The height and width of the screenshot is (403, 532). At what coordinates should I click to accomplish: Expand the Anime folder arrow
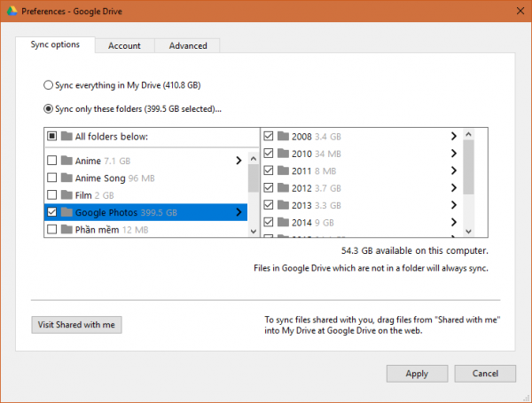pyautogui.click(x=239, y=161)
